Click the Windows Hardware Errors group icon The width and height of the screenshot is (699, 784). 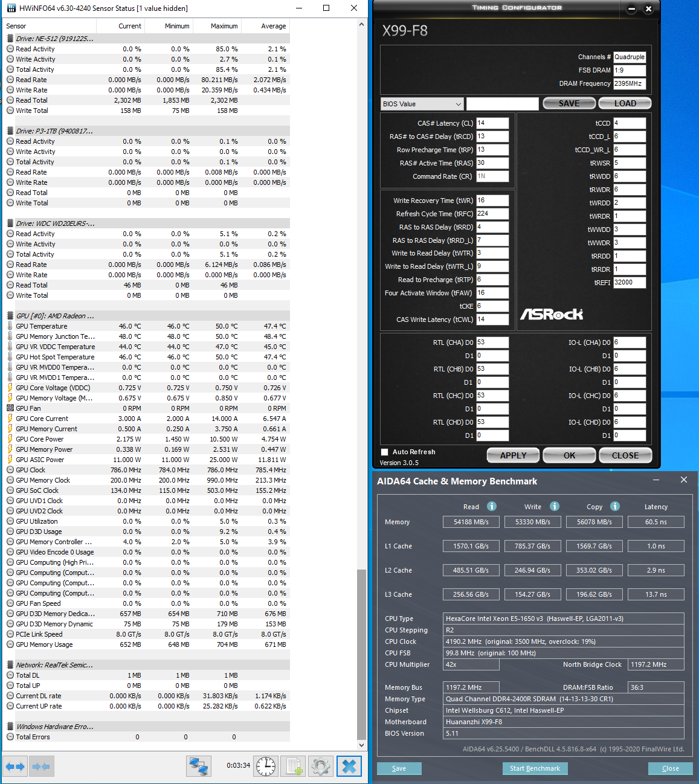[10, 727]
